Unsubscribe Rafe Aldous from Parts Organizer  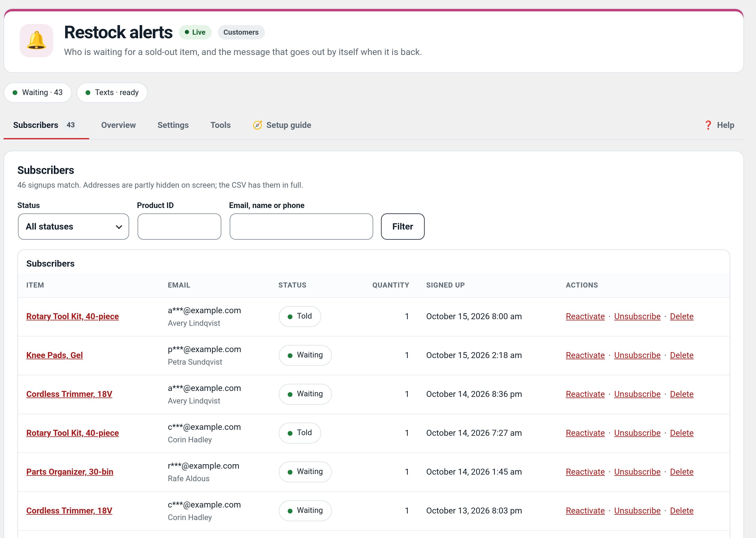pyautogui.click(x=637, y=472)
